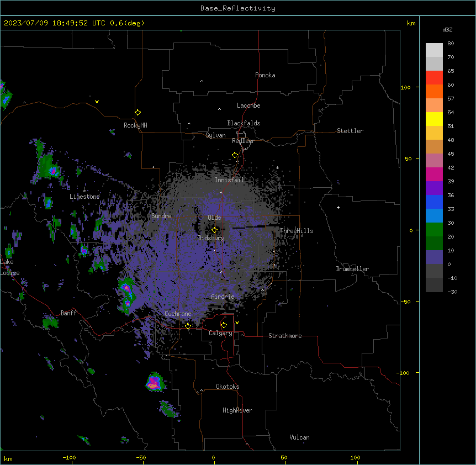This screenshot has width=476, height=465.
Task: Click the Olds label
Action: pyautogui.click(x=214, y=218)
